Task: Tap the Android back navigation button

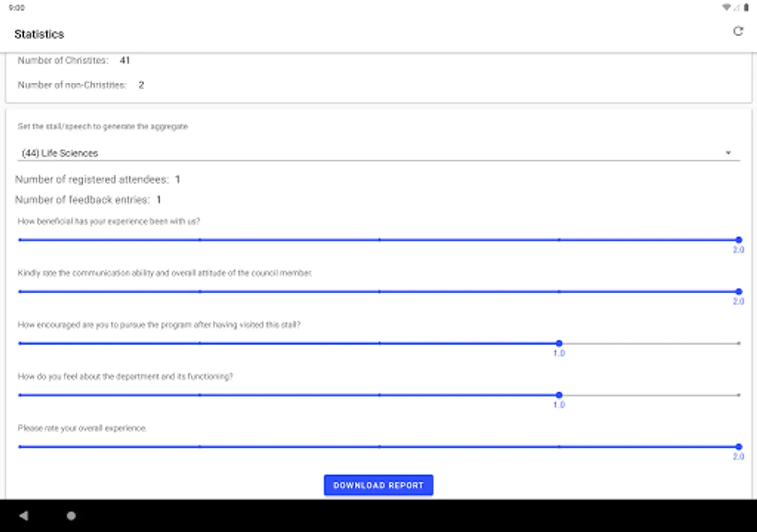Action: point(24,516)
